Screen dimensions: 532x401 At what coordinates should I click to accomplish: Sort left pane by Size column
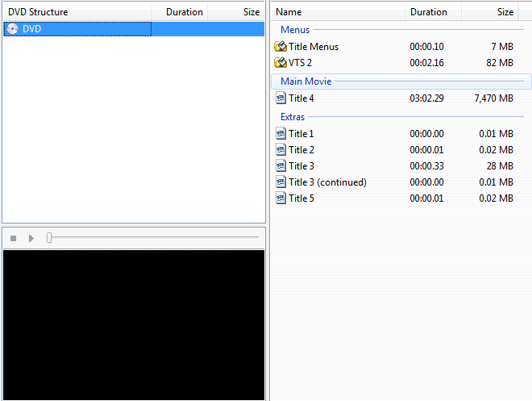click(x=236, y=12)
